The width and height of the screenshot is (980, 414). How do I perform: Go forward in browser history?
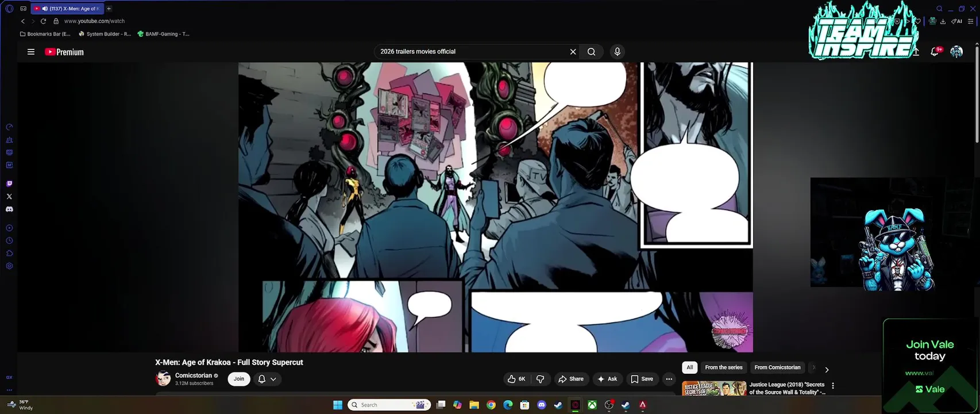click(x=33, y=21)
